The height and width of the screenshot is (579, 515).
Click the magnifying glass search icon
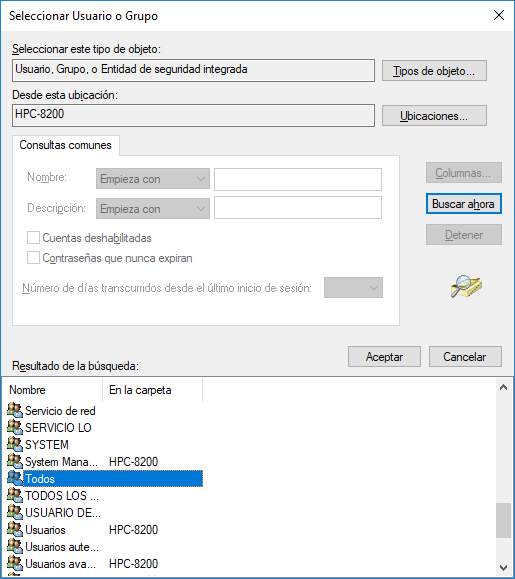pyautogui.click(x=466, y=286)
